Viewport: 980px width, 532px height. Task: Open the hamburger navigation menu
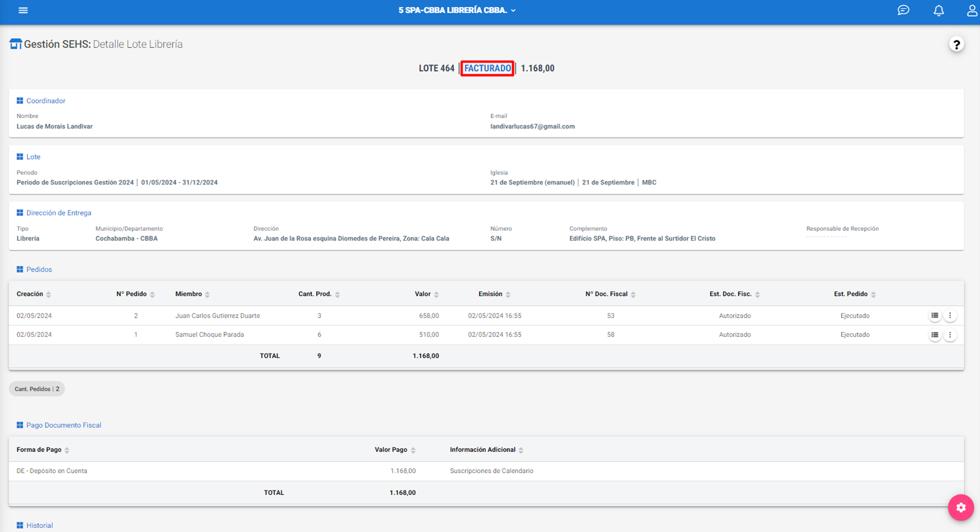pyautogui.click(x=23, y=10)
